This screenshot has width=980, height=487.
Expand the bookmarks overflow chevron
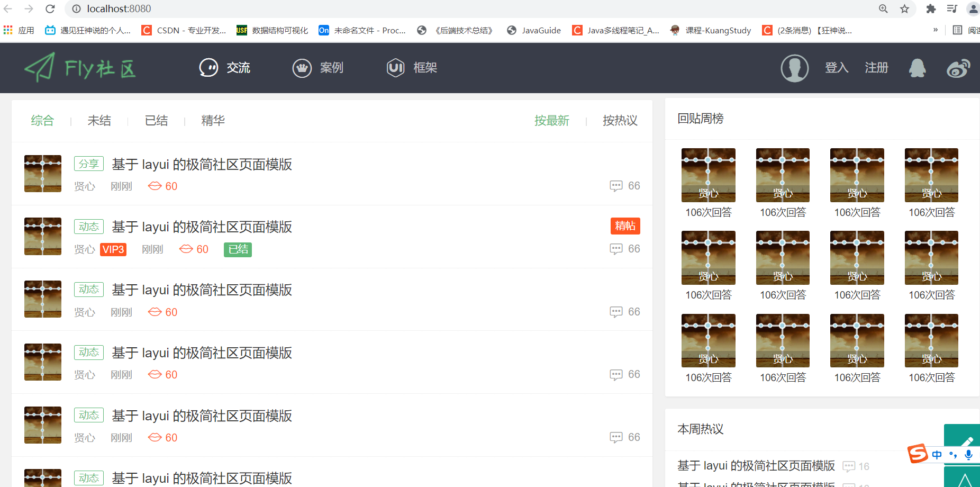[936, 30]
